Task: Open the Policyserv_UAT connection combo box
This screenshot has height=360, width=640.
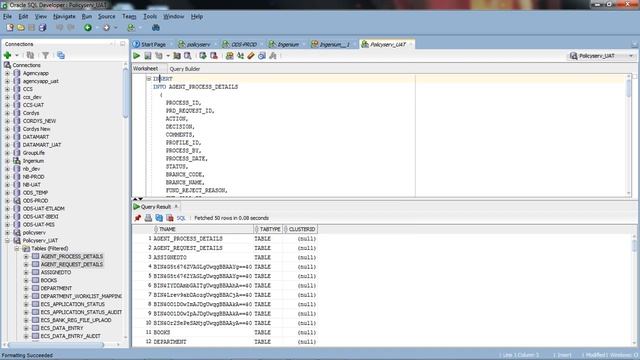Action: tap(602, 56)
